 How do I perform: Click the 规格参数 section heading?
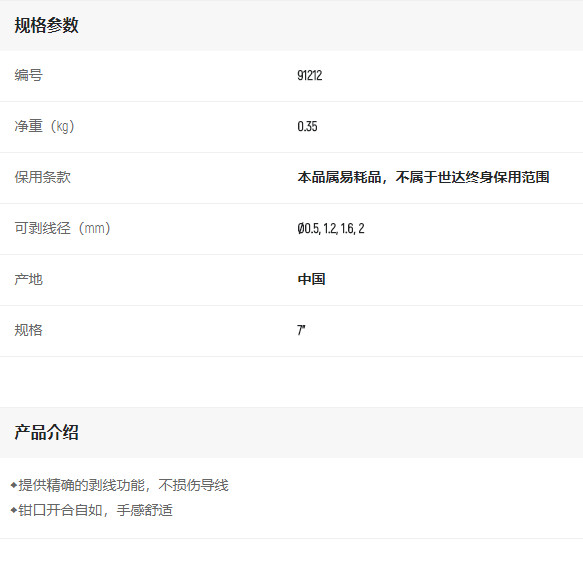tap(46, 25)
